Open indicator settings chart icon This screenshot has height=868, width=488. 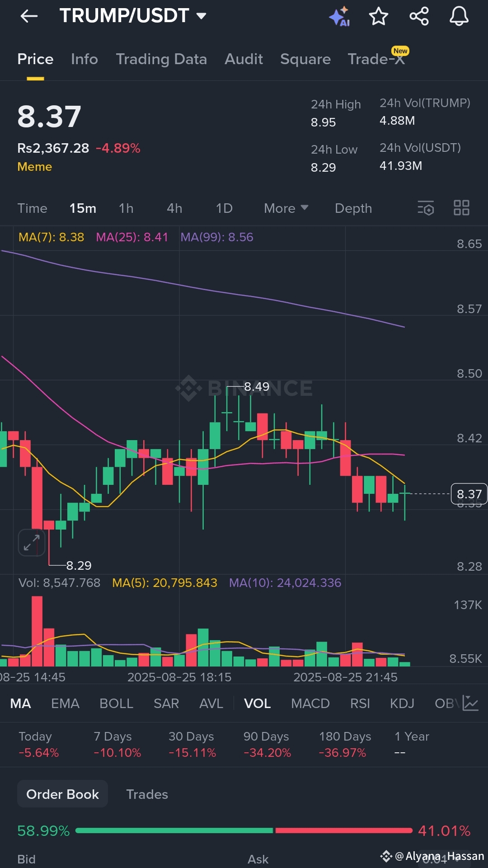pos(470,703)
